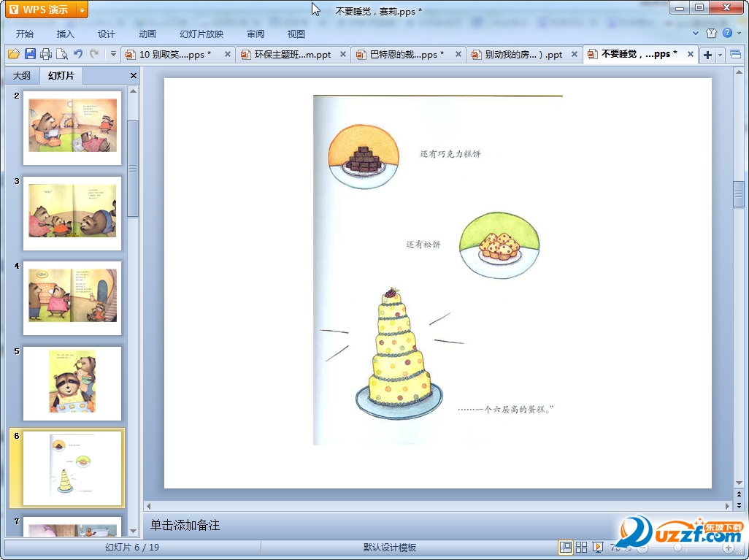Open help question mark icon

pyautogui.click(x=728, y=33)
